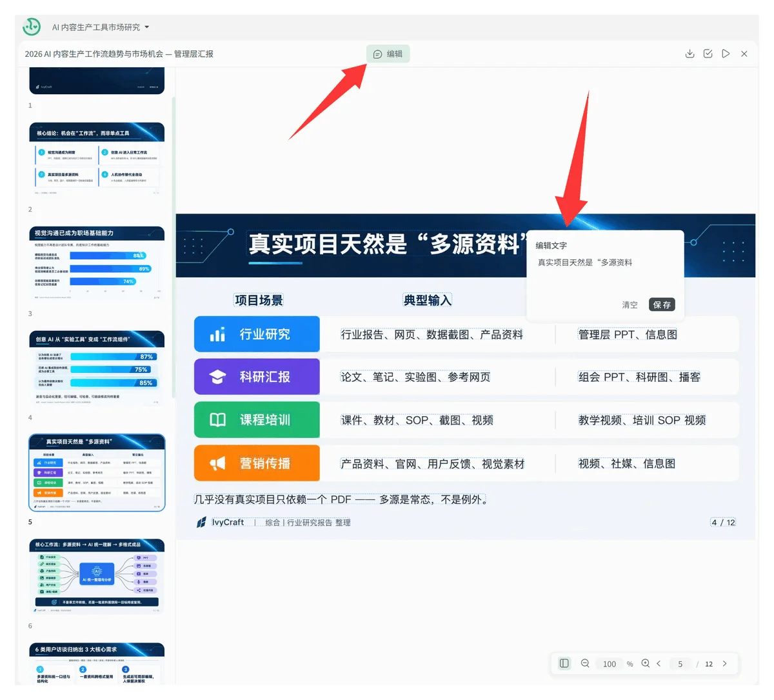Click text 组会 PPT、科研图、播客

[639, 377]
